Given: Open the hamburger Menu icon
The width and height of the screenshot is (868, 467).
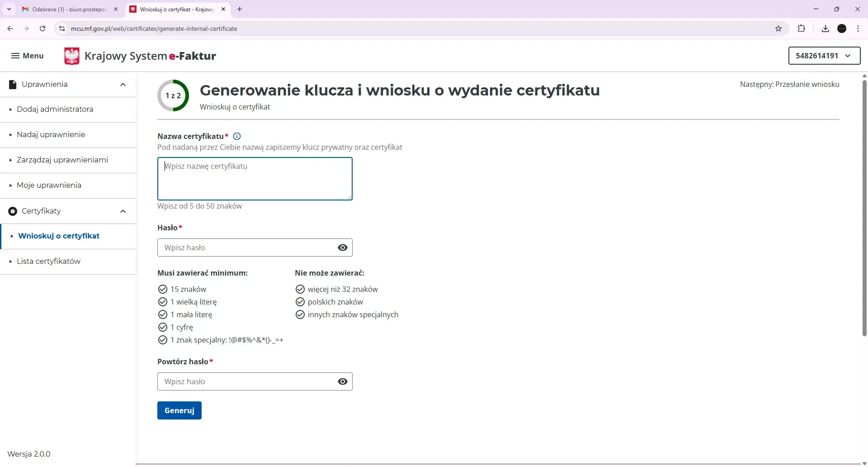Looking at the screenshot, I should point(15,55).
